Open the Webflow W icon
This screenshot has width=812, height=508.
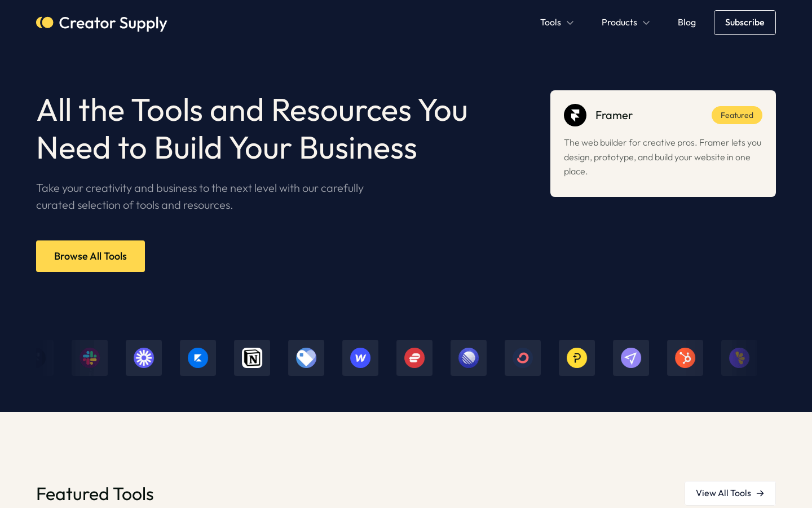(x=360, y=358)
